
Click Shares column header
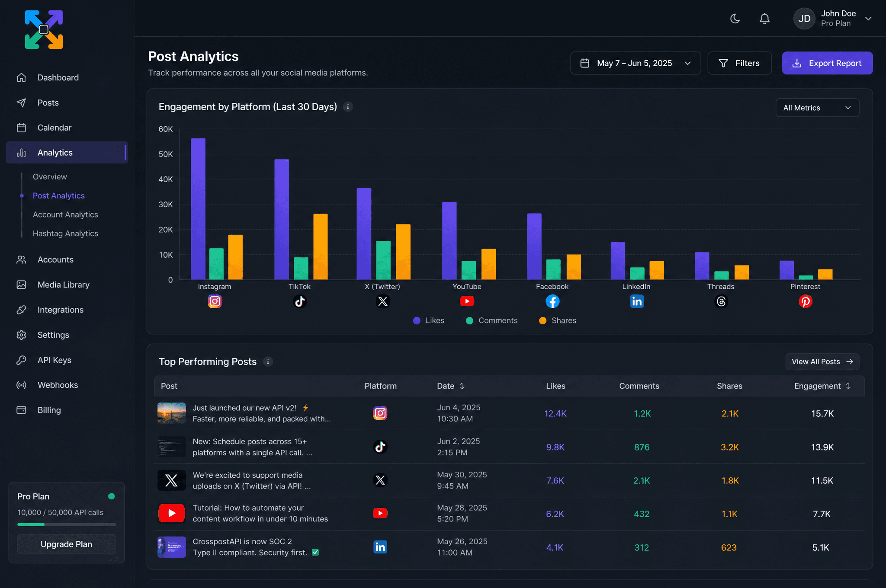tap(729, 386)
